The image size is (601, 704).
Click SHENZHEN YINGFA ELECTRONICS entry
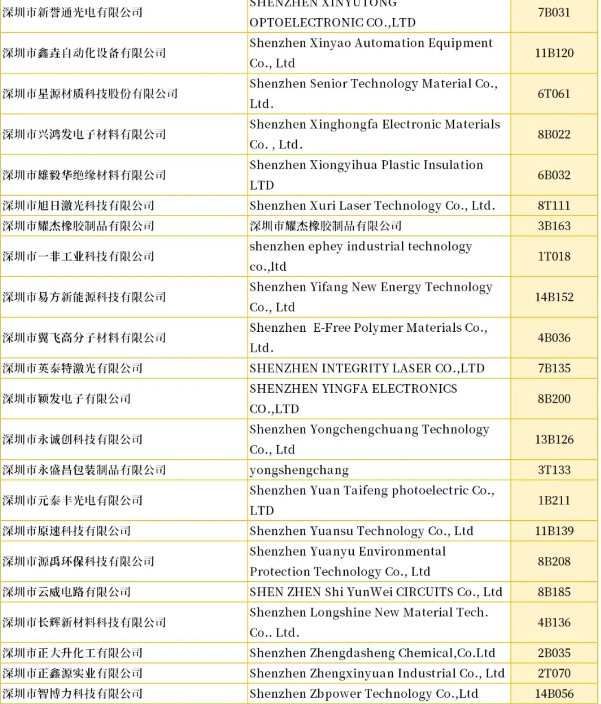[353, 398]
